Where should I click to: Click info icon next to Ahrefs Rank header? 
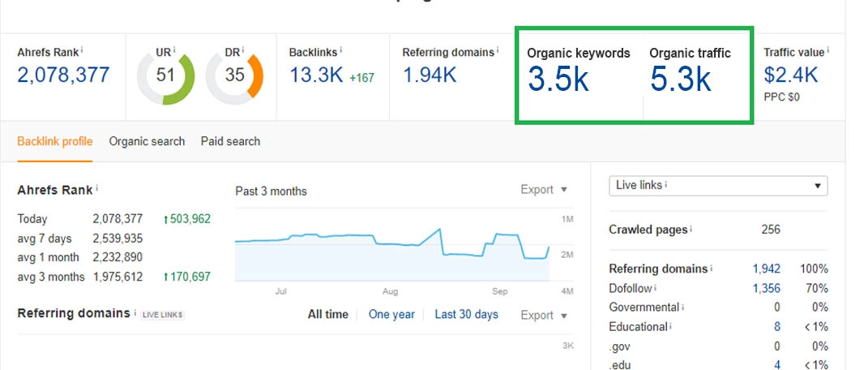point(82,50)
